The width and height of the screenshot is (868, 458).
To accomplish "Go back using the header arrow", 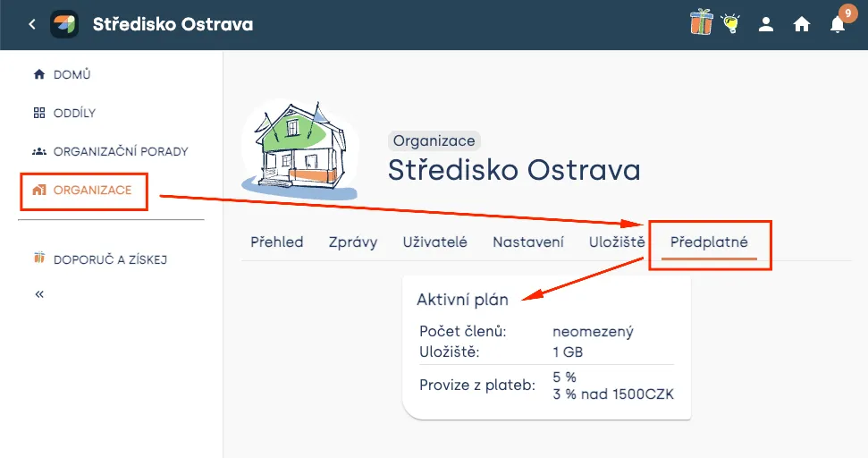I will click(32, 24).
